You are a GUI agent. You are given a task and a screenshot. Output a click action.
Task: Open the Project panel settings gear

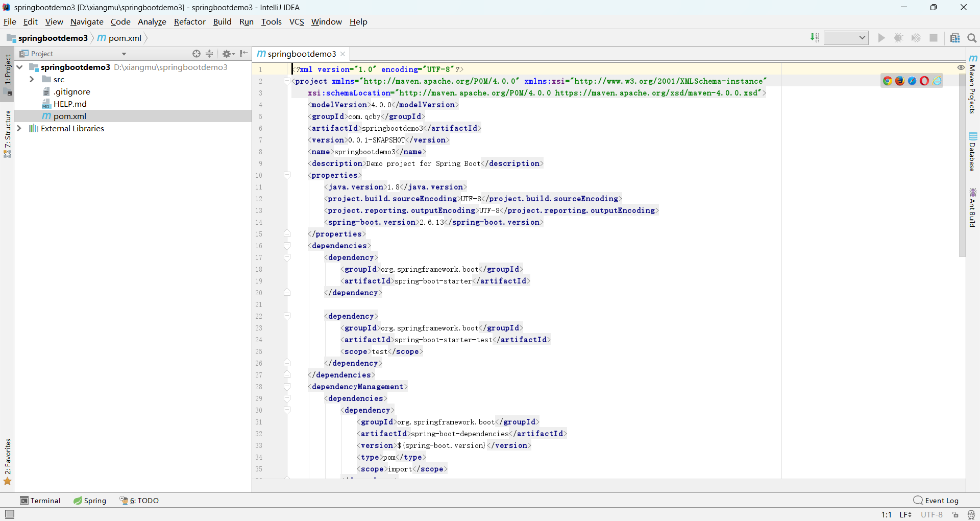tap(228, 54)
